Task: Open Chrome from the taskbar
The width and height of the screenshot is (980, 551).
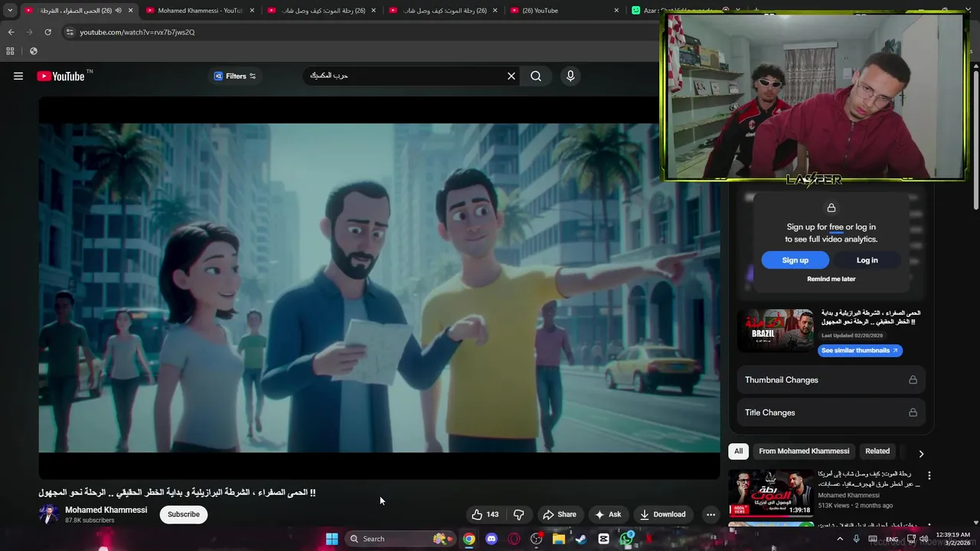Action: point(469,539)
